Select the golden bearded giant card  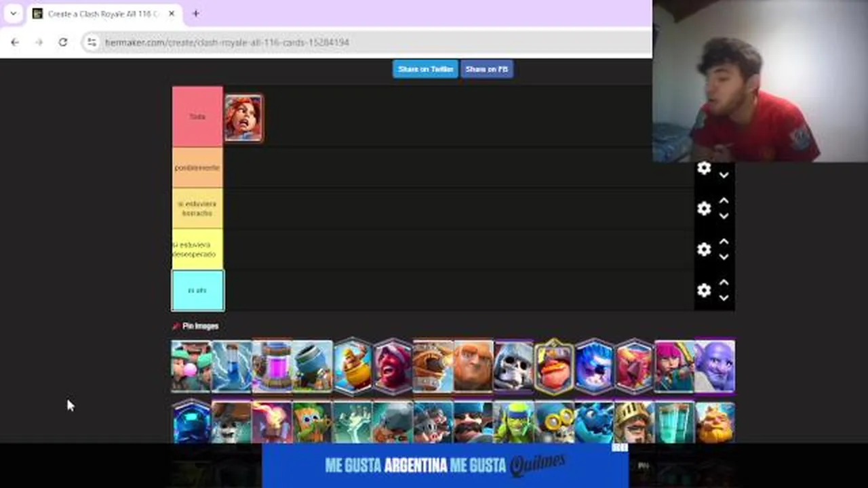tap(715, 422)
